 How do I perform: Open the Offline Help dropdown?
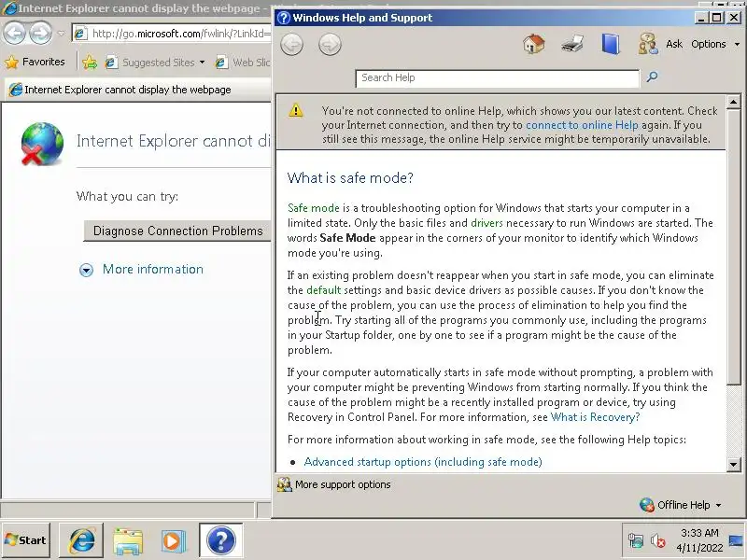681,505
